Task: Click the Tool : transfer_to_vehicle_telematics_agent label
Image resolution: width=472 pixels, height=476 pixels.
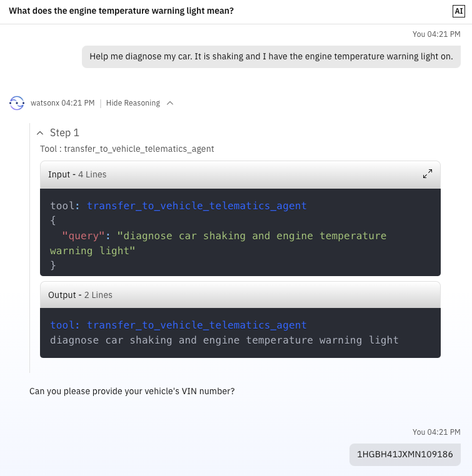Action: (x=127, y=149)
